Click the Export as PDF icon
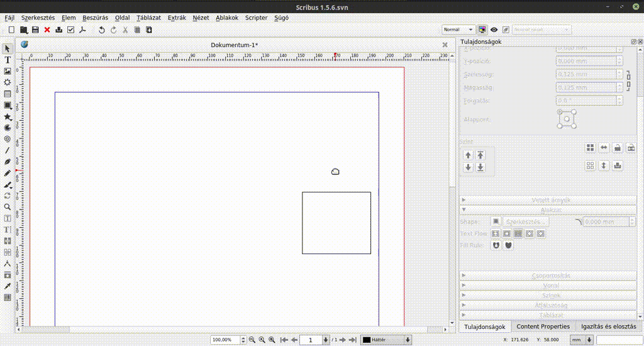This screenshot has width=644, height=346. click(x=82, y=30)
